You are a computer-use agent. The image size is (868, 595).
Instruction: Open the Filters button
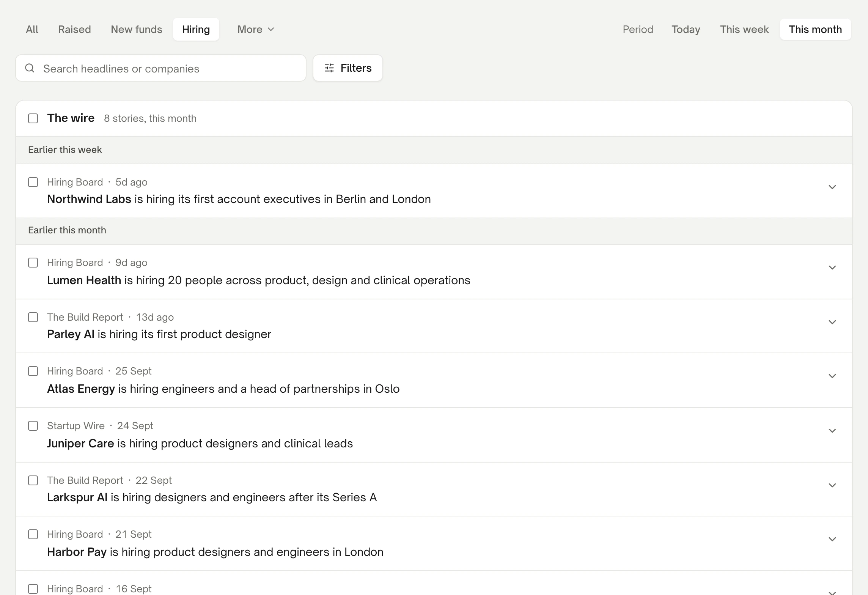click(x=348, y=68)
